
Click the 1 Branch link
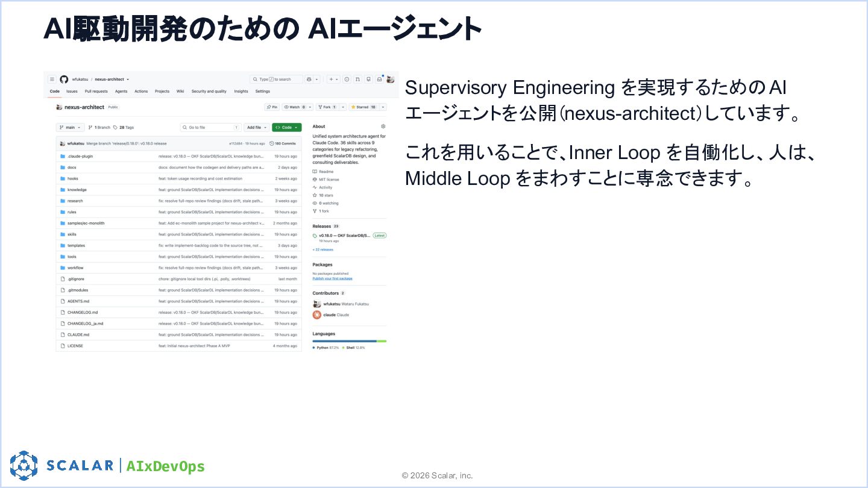point(99,128)
